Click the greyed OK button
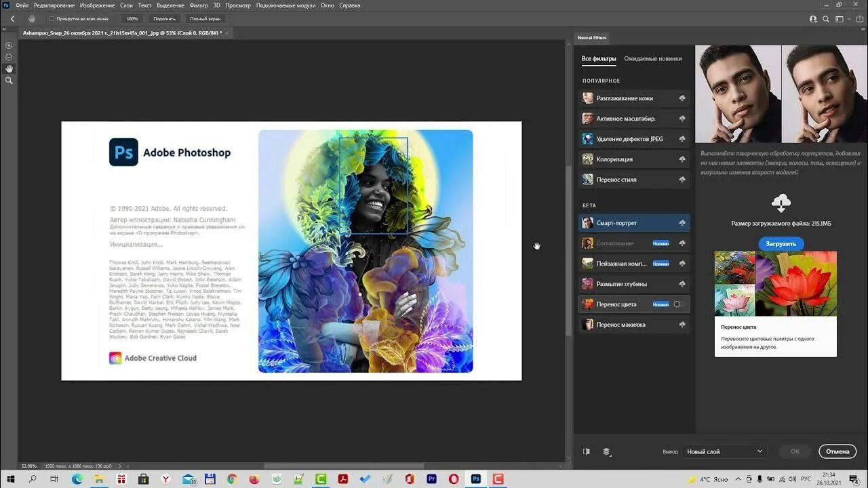Image resolution: width=868 pixels, height=488 pixels. point(795,451)
